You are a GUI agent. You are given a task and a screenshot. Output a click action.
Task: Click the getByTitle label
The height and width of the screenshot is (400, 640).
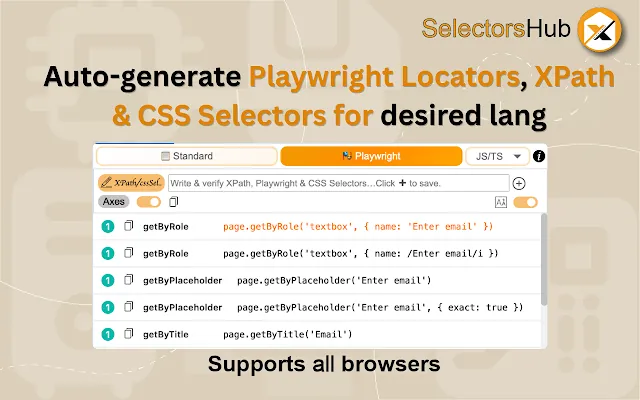click(166, 335)
